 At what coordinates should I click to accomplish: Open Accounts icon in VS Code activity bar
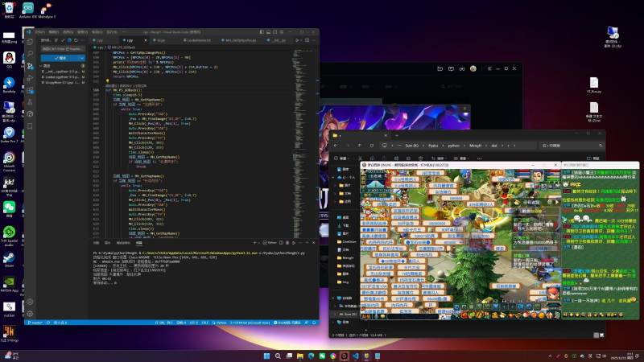click(30, 302)
